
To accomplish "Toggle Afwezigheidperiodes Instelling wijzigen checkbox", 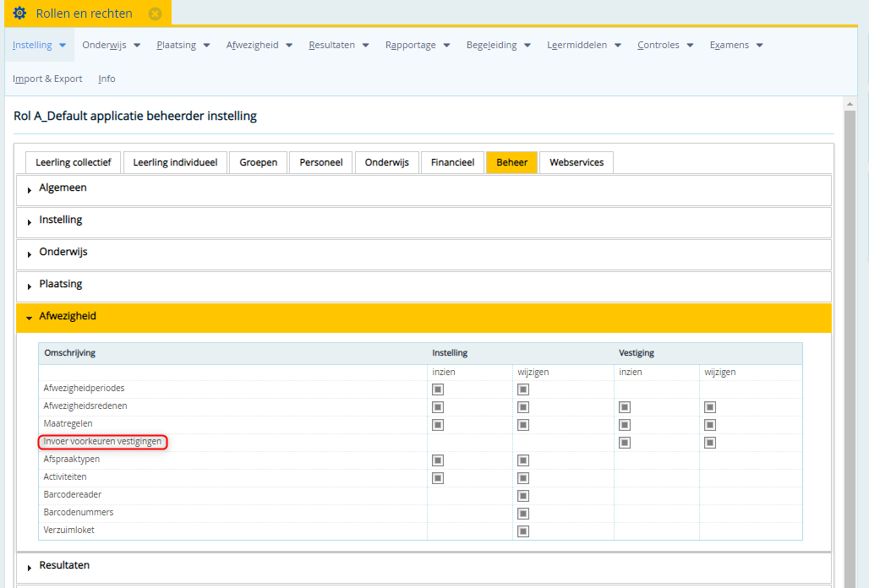I will [x=523, y=389].
